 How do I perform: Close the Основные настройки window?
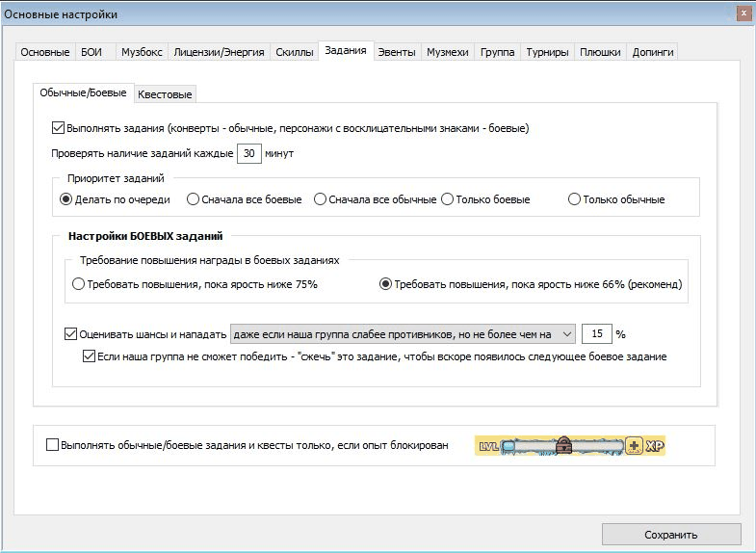743,13
